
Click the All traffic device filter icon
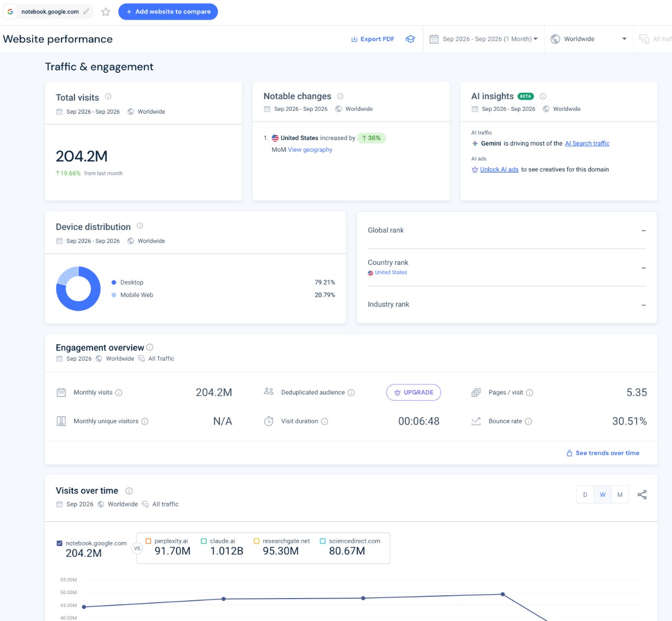click(644, 39)
